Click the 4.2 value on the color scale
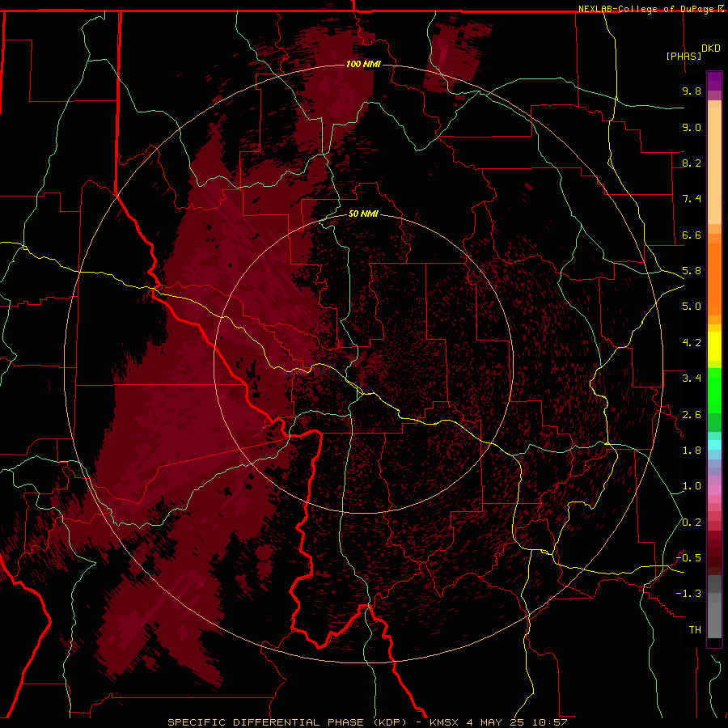Screen dimensions: 728x728 click(x=692, y=343)
